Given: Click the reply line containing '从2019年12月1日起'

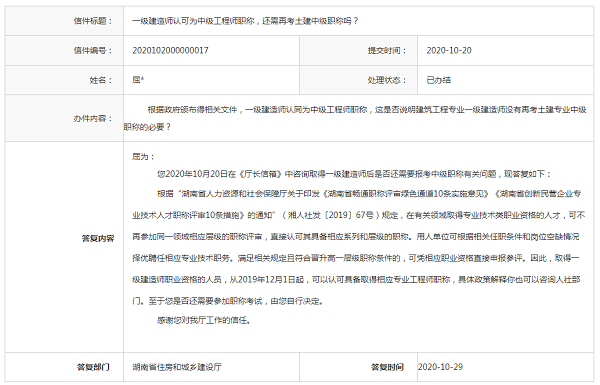Looking at the screenshot, I should click(x=357, y=279).
